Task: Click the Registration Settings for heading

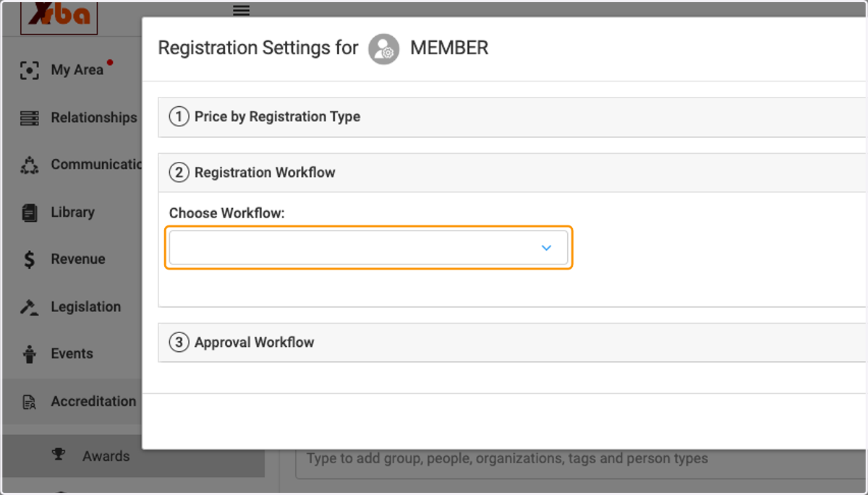Action: [258, 48]
